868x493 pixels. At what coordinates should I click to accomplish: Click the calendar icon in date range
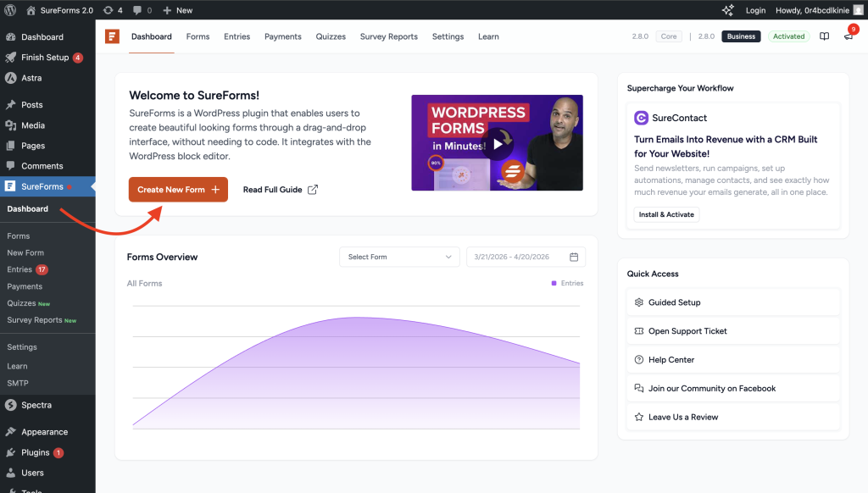[x=574, y=257]
